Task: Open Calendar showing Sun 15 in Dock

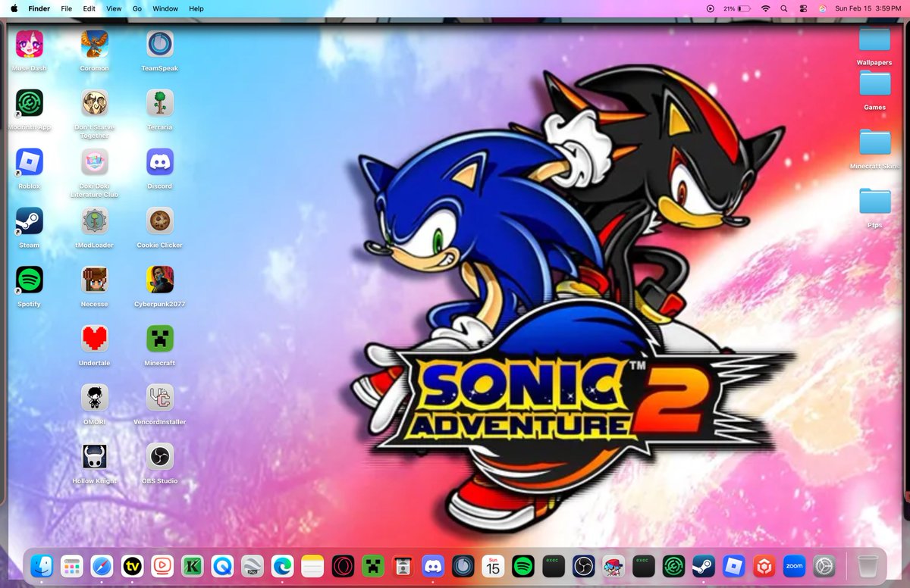Action: tap(493, 565)
